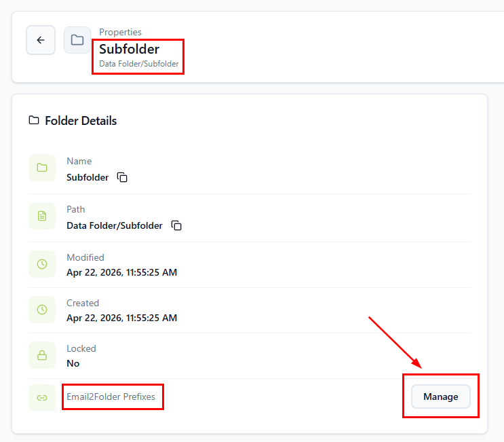Copy the folder name Subfolder
The image size is (504, 442).
(122, 177)
